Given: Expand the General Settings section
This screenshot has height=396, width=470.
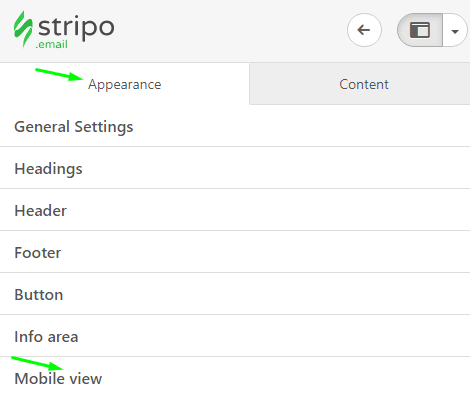Looking at the screenshot, I should click(235, 127).
